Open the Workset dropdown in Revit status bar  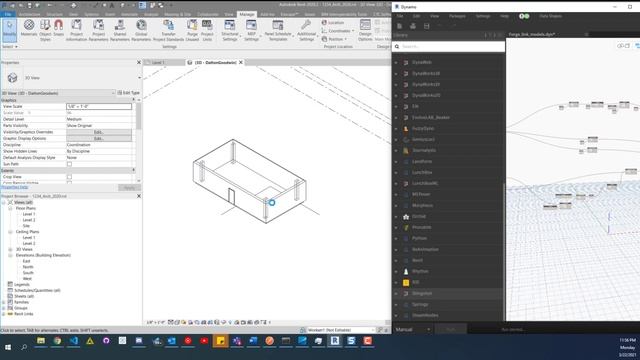coord(340,330)
